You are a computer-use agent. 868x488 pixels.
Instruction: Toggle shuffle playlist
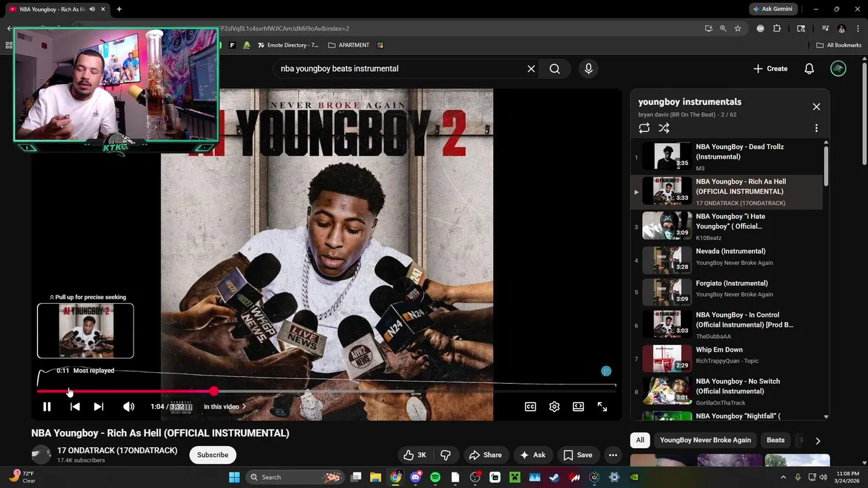pos(664,128)
